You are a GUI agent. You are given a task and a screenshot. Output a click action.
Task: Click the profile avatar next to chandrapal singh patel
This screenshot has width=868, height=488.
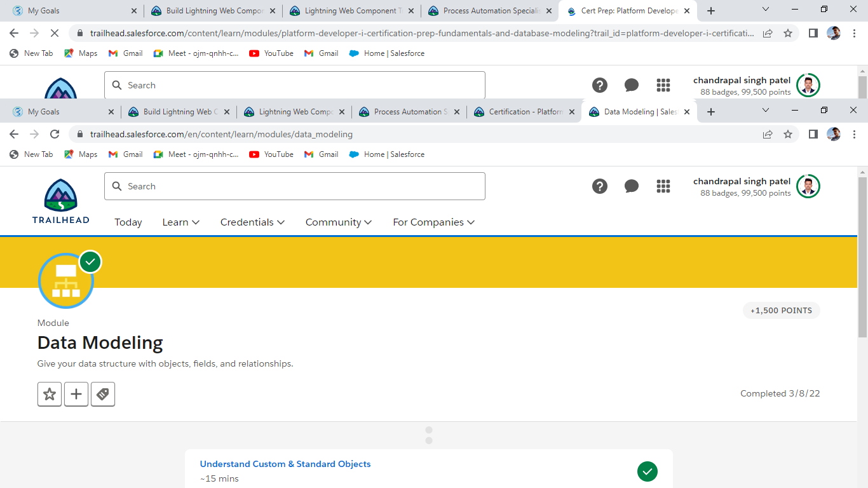click(x=808, y=186)
